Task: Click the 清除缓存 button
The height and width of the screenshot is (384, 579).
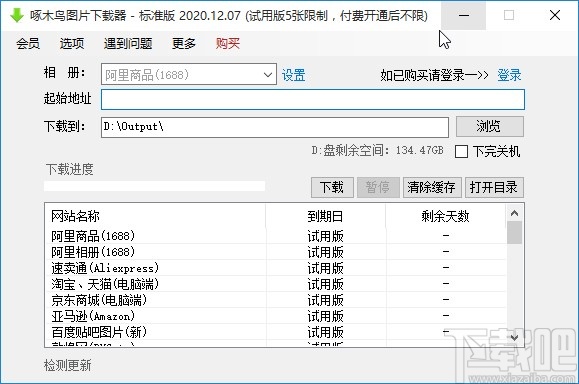Action: pos(431,187)
